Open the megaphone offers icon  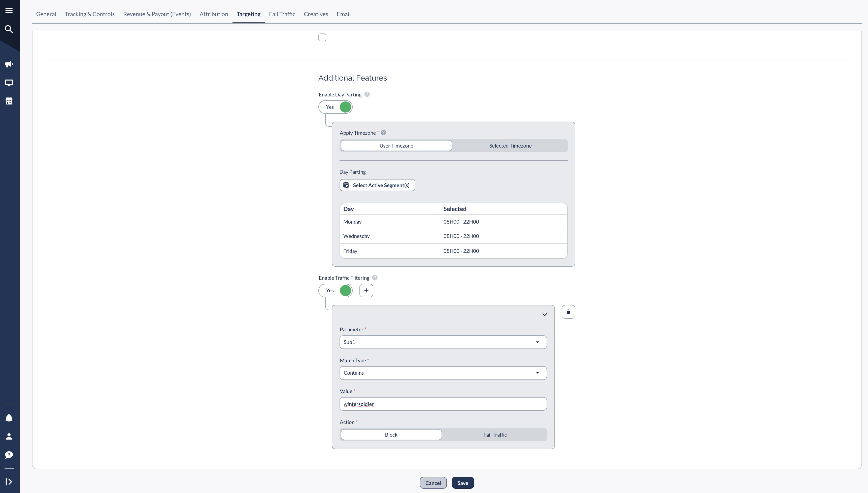pos(9,64)
